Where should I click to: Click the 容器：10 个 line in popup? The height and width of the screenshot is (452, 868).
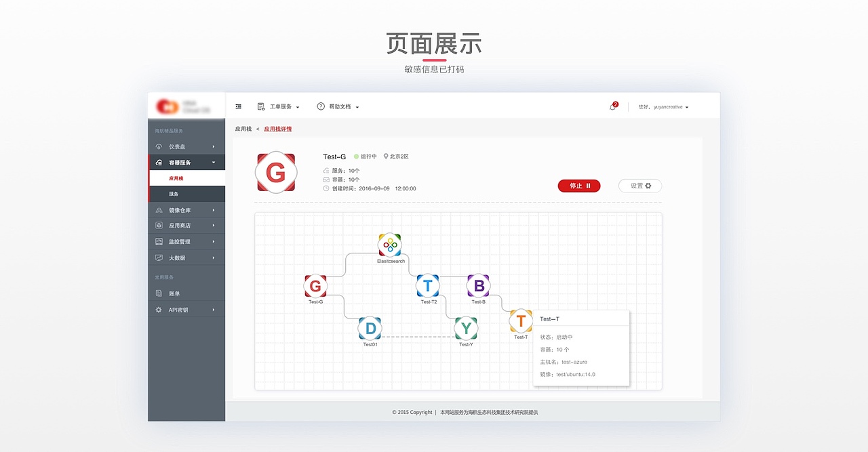click(555, 350)
